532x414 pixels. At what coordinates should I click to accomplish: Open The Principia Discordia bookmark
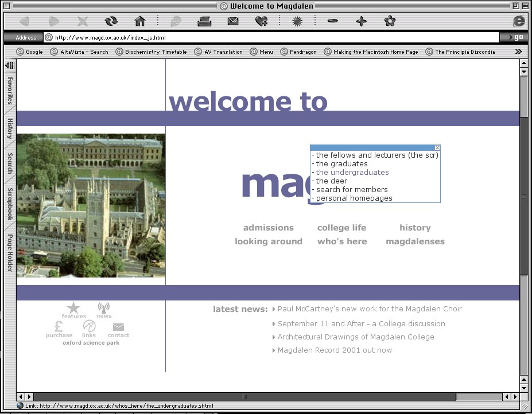[x=460, y=52]
